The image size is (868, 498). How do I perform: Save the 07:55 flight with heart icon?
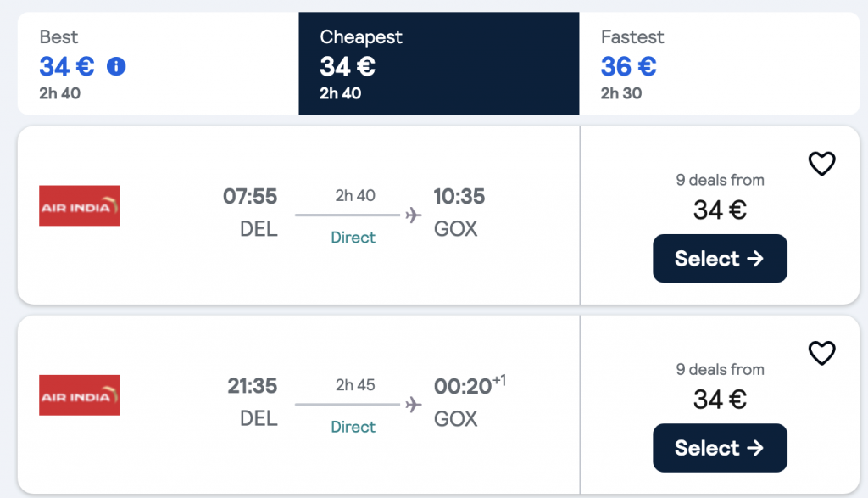point(821,164)
